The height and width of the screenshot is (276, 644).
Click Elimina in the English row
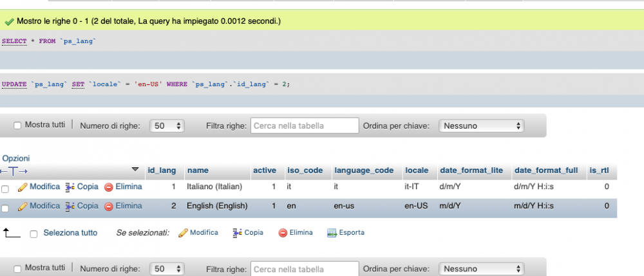[129, 206]
